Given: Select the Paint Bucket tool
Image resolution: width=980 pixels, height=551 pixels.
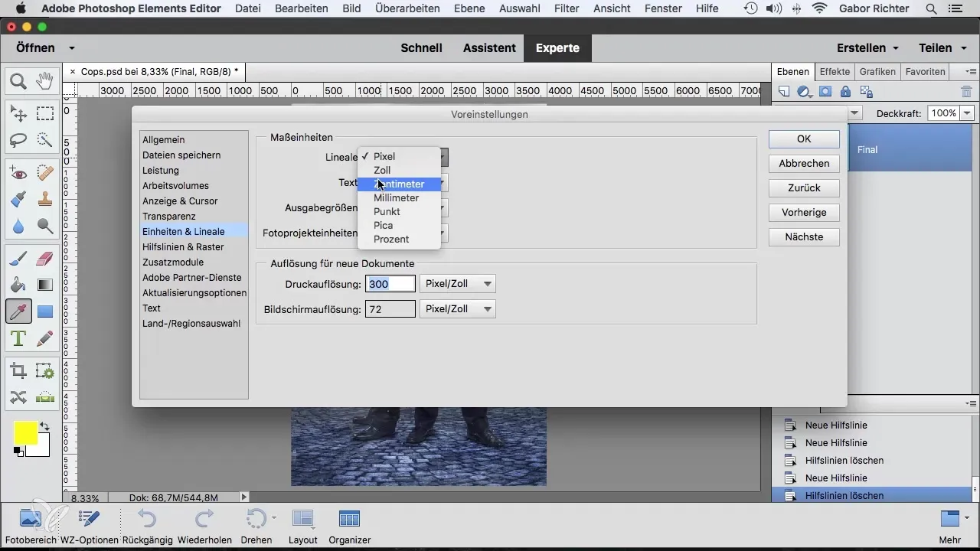Looking at the screenshot, I should click(x=18, y=285).
